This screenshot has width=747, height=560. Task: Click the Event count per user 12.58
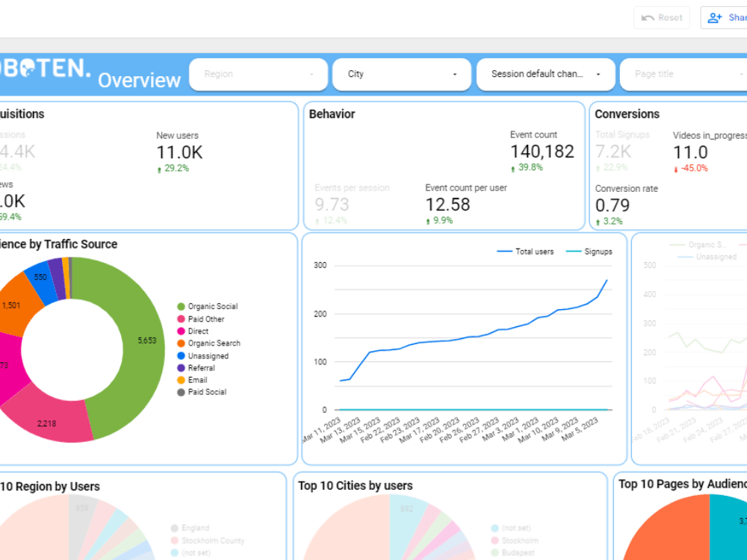coord(447,205)
